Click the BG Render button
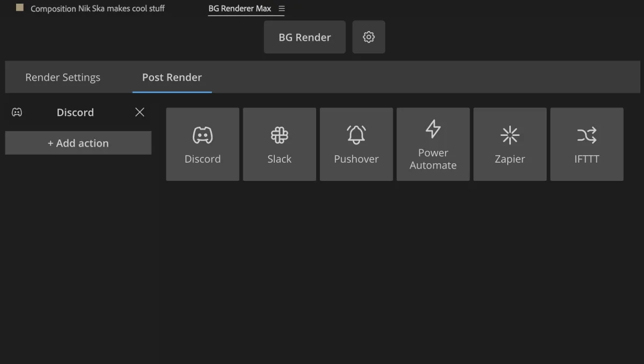 (305, 37)
